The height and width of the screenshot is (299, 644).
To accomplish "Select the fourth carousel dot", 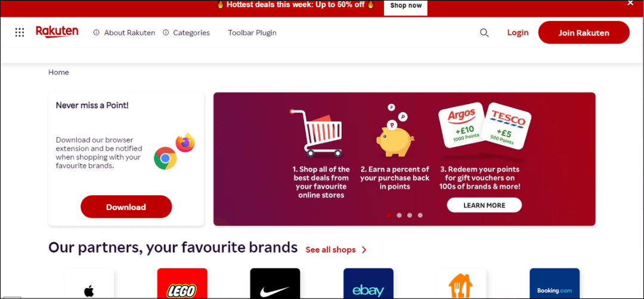I will pos(420,215).
